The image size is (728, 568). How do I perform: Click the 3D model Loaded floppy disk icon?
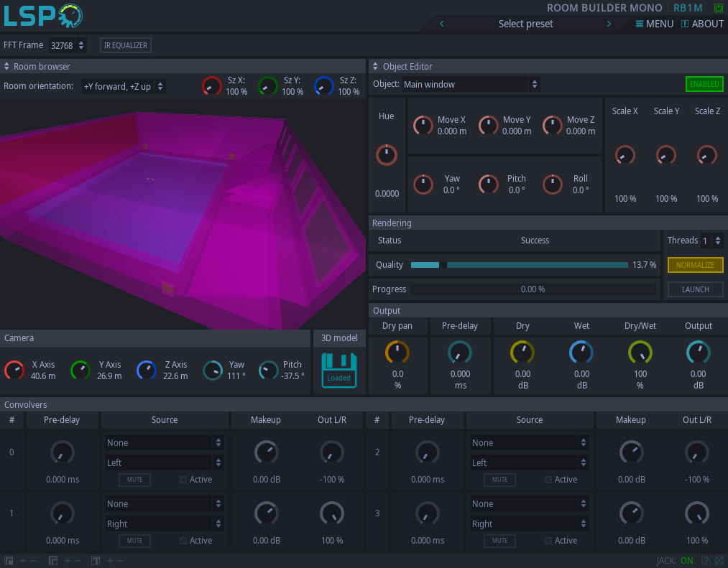pyautogui.click(x=339, y=369)
